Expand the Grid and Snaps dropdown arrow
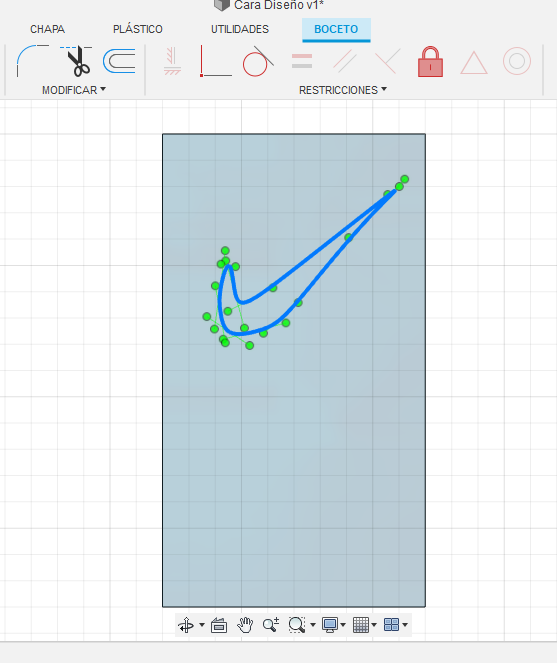Screen dimensions: 557x663 (x=374, y=625)
